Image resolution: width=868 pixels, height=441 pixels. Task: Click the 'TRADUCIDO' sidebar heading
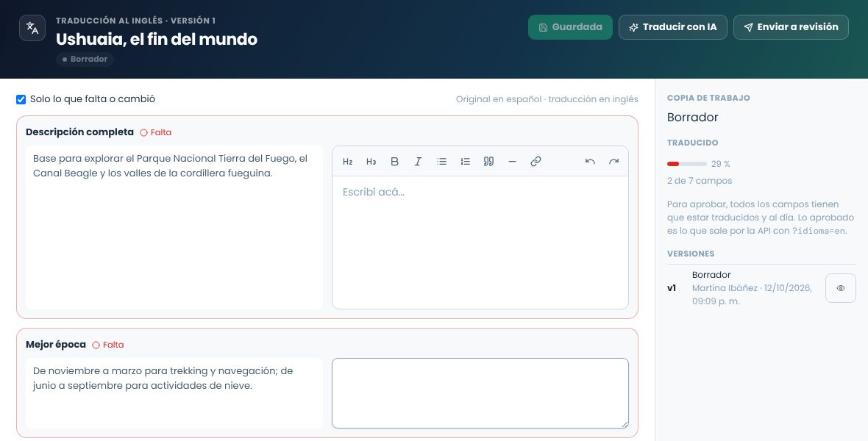(x=692, y=143)
